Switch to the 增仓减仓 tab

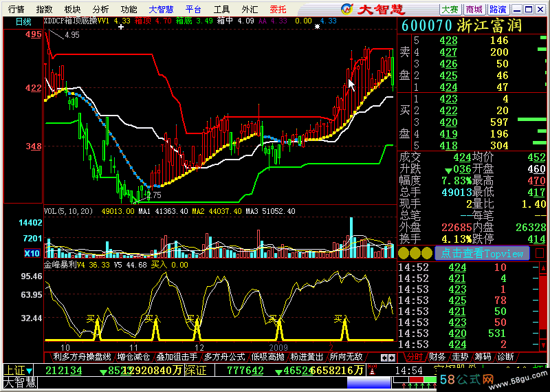pyautogui.click(x=133, y=357)
